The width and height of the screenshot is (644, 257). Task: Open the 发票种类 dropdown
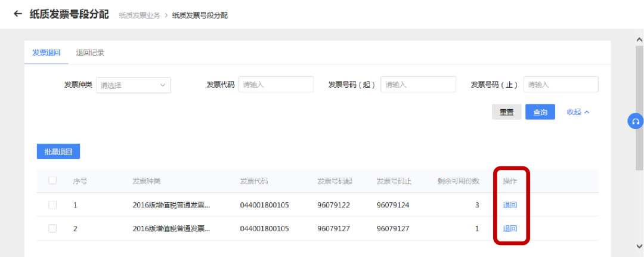(134, 85)
